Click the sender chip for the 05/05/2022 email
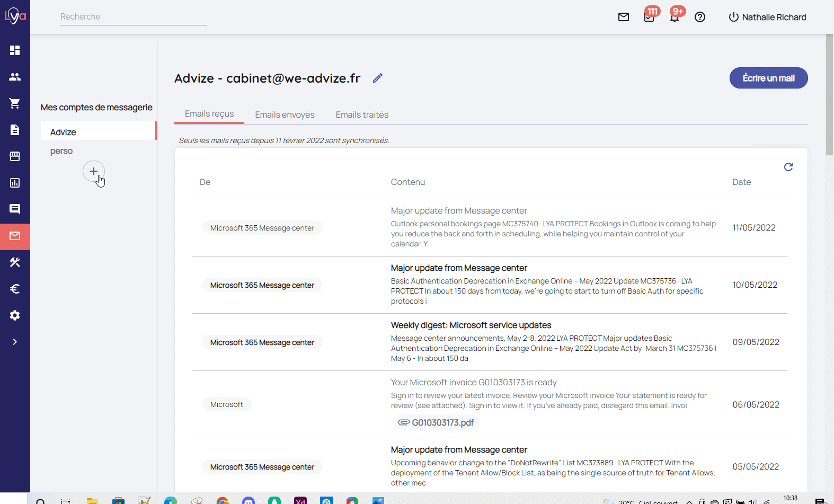The width and height of the screenshot is (834, 504). 262,467
